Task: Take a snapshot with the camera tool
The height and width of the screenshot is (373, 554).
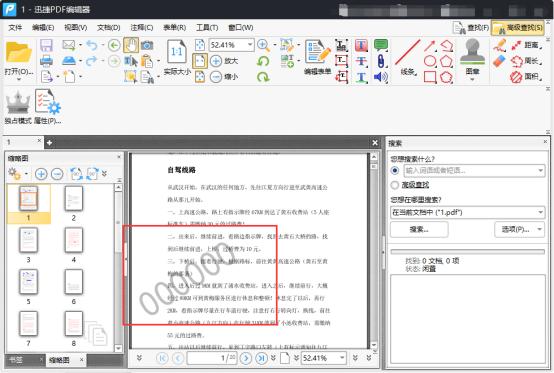Action: pos(147,45)
